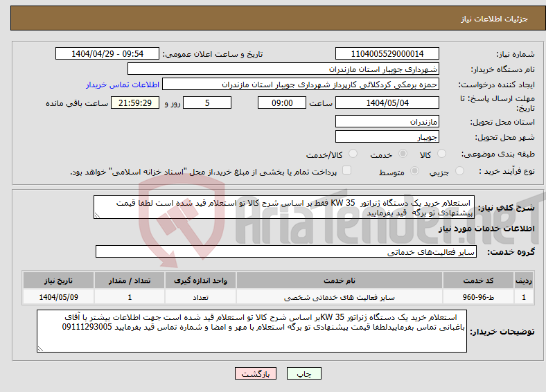Click the service code cell ط-96-960

coord(479,297)
